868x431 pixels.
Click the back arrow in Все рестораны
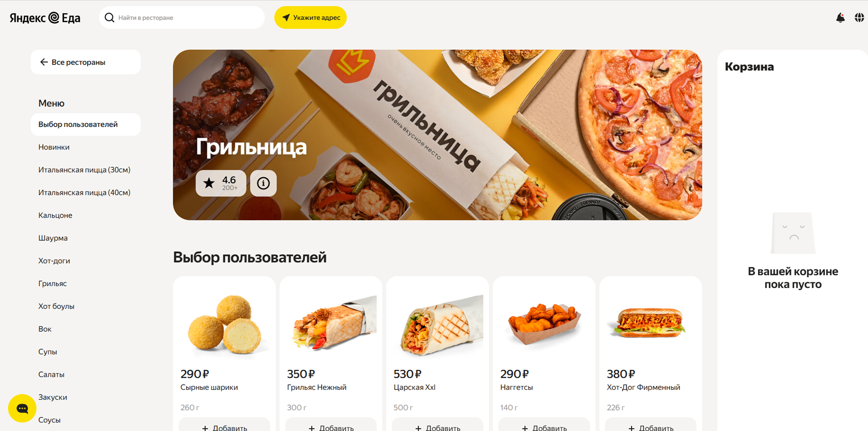[x=44, y=62]
